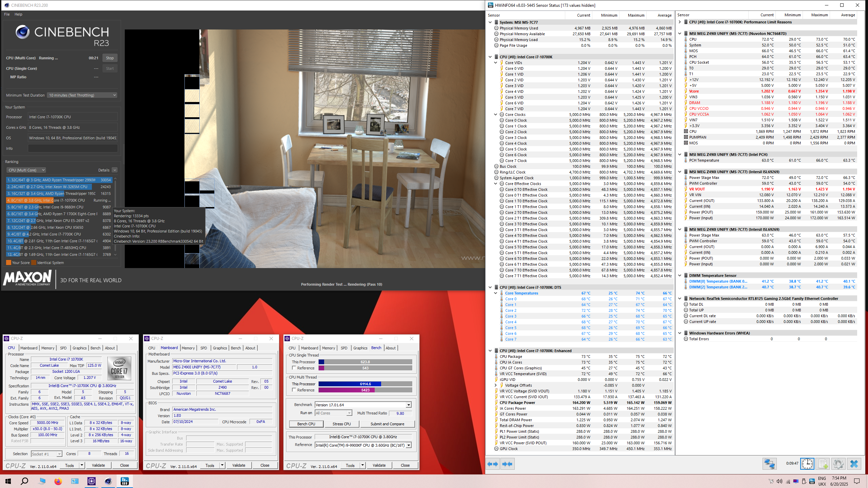Open network Wi-Fi tray icon
The image size is (868, 488).
coord(788,481)
